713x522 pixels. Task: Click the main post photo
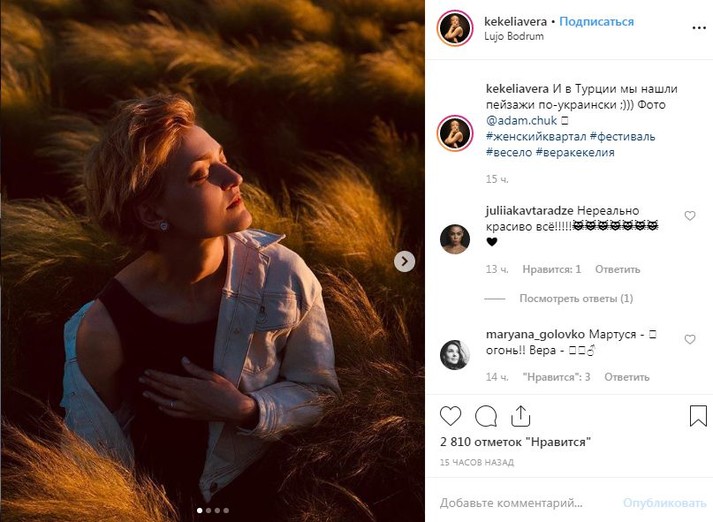212,261
